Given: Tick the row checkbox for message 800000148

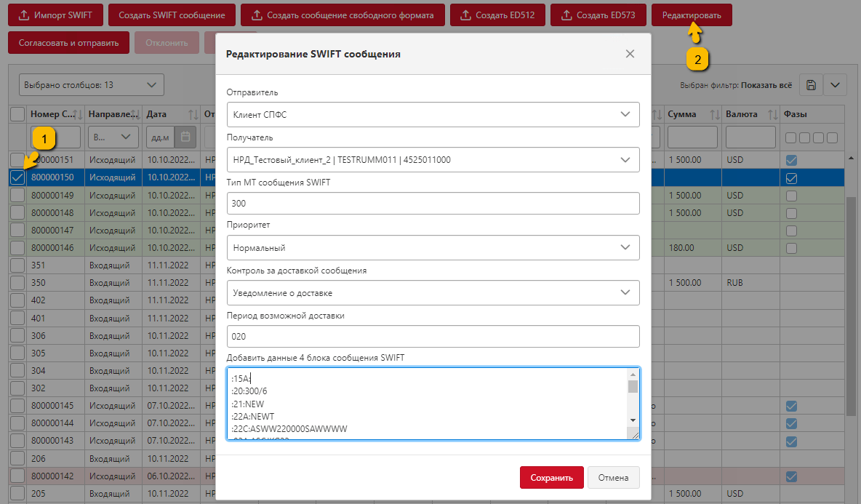Looking at the screenshot, I should coord(17,212).
